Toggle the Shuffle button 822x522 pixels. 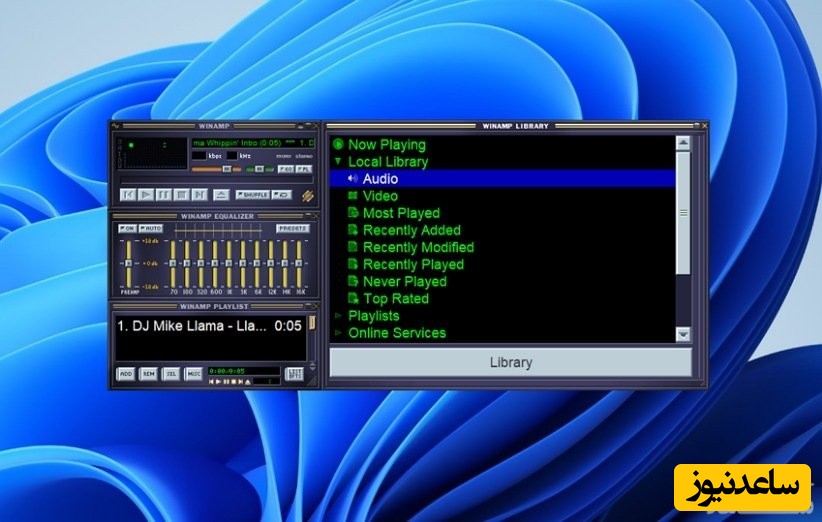(x=252, y=195)
